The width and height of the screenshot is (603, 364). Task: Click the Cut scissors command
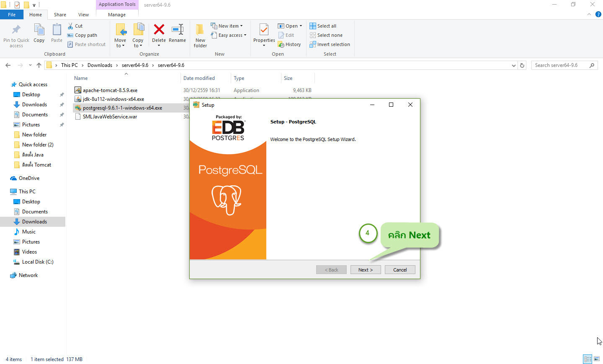coord(75,26)
